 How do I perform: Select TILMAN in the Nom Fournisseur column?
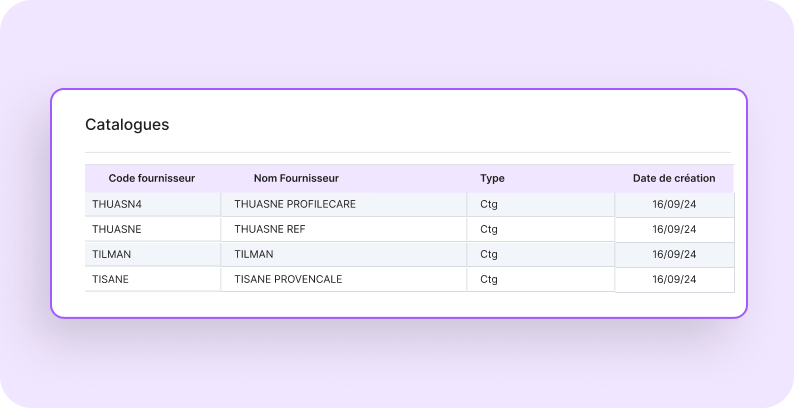(254, 254)
